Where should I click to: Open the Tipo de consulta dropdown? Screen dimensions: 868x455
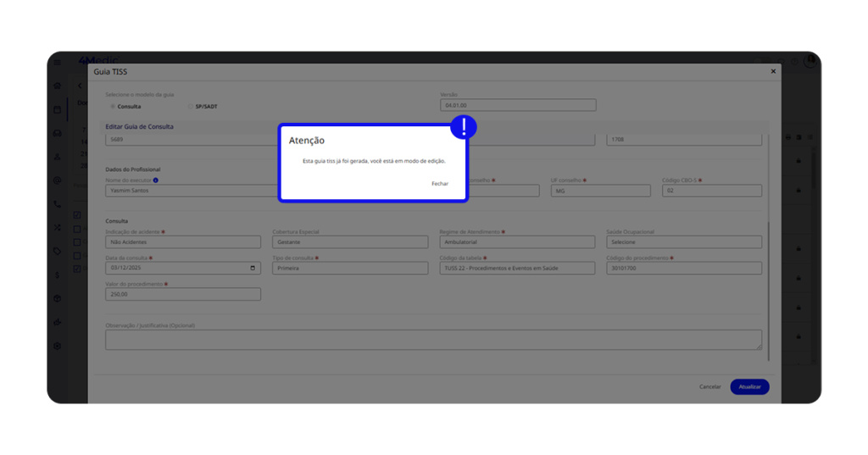349,269
